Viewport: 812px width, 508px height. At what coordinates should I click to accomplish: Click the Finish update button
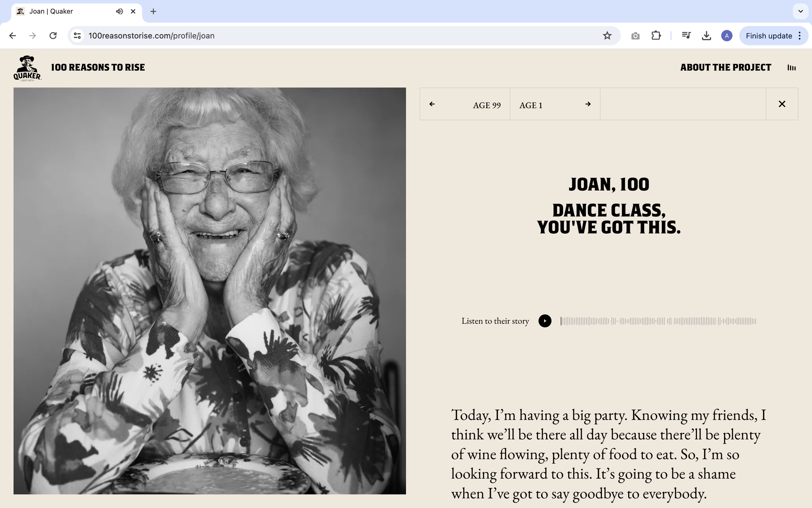(x=768, y=36)
